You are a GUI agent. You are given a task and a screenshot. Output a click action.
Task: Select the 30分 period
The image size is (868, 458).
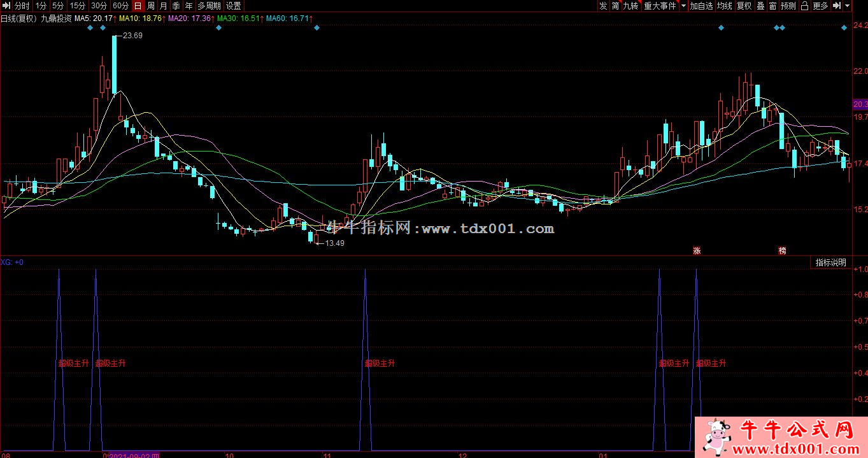tap(99, 6)
